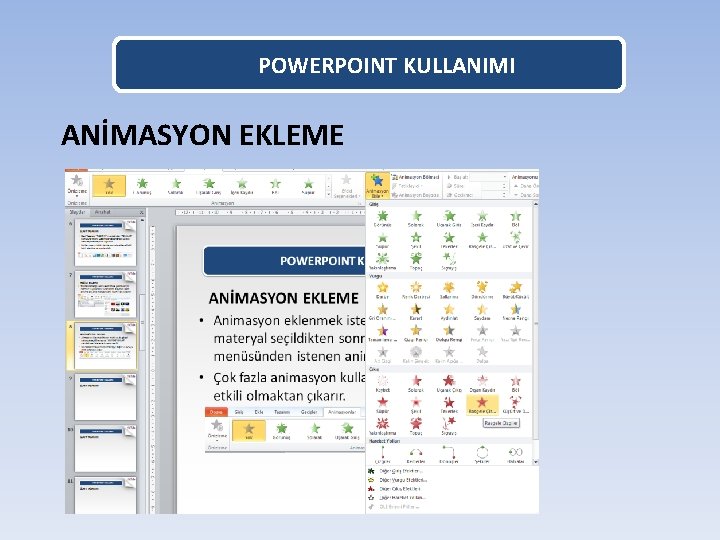The image size is (720, 540).
Task: Pick Büyüt/Küçült emphasis effect
Action: [515, 290]
